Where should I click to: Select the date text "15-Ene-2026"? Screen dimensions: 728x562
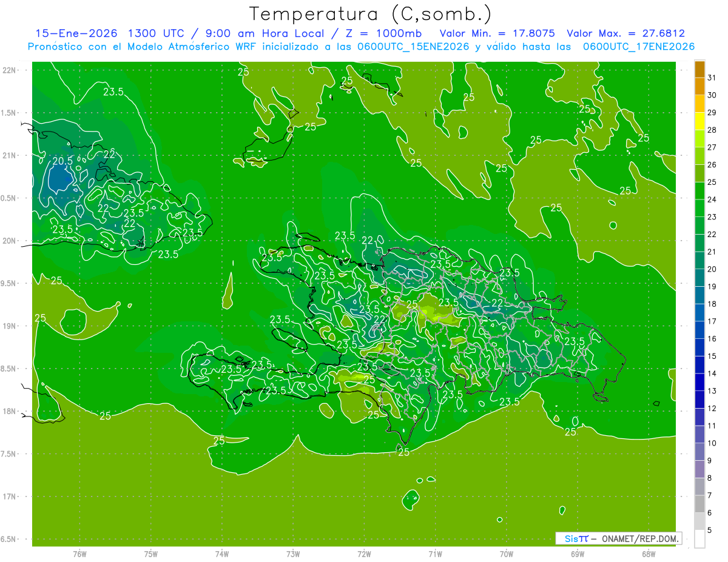[x=76, y=33]
